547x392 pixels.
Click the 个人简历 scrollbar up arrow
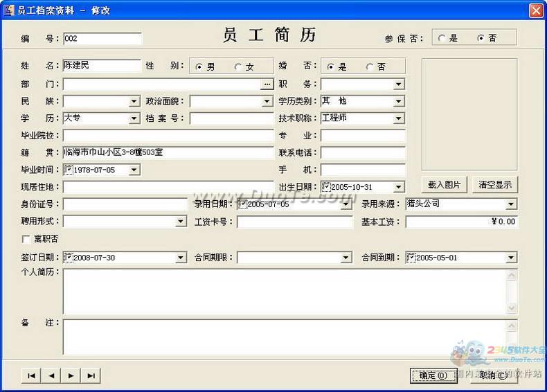(512, 276)
